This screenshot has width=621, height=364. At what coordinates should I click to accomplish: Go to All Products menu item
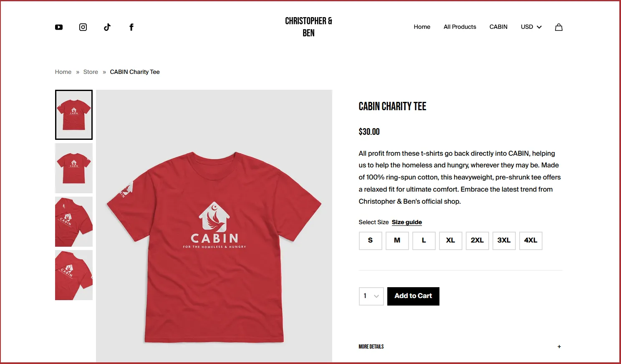[x=460, y=27]
